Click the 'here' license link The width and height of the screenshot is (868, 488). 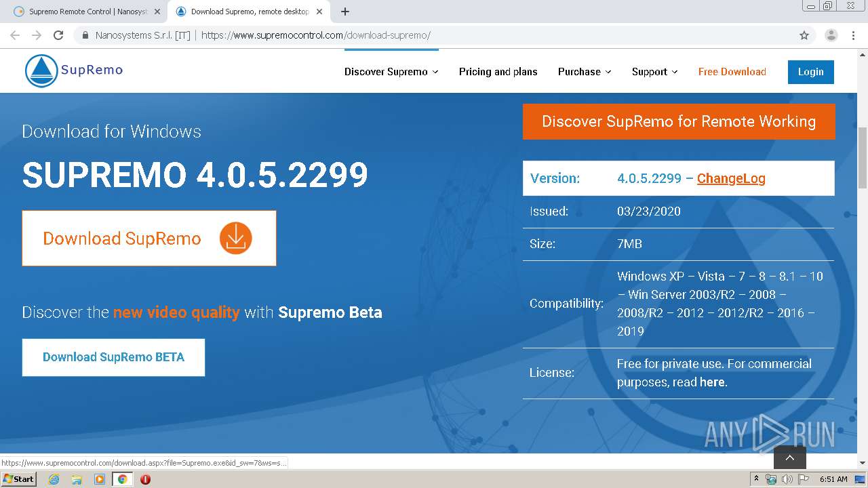712,382
